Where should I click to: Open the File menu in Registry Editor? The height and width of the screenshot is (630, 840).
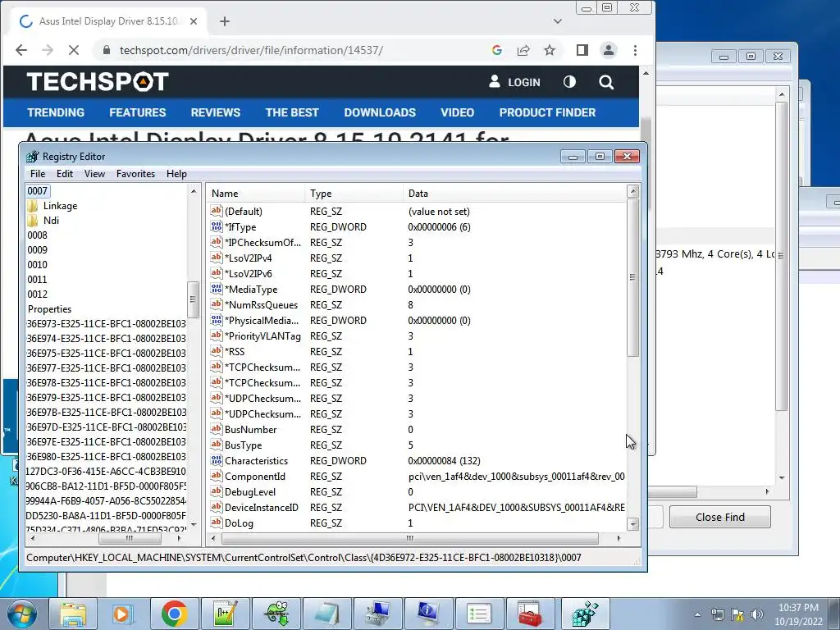(38, 174)
